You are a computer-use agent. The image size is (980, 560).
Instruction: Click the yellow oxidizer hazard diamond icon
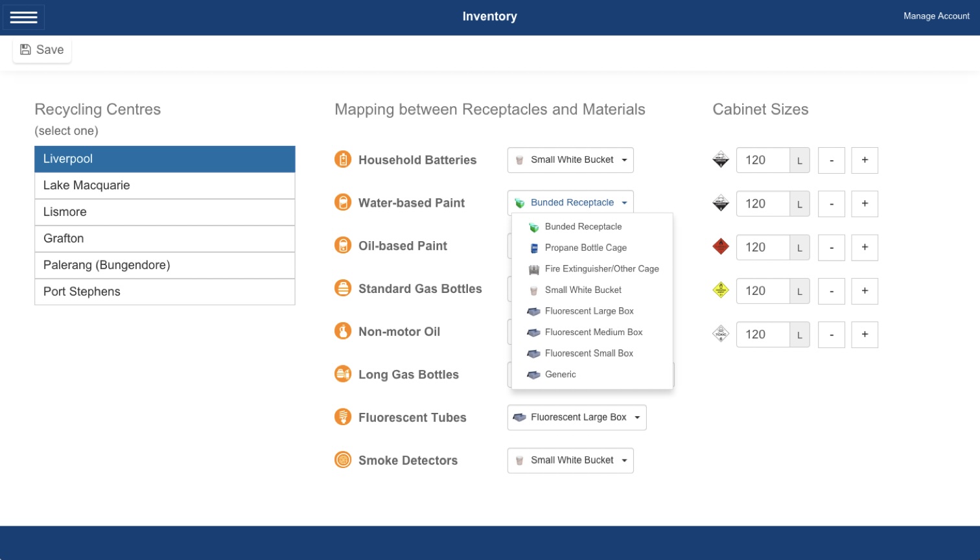pos(721,290)
